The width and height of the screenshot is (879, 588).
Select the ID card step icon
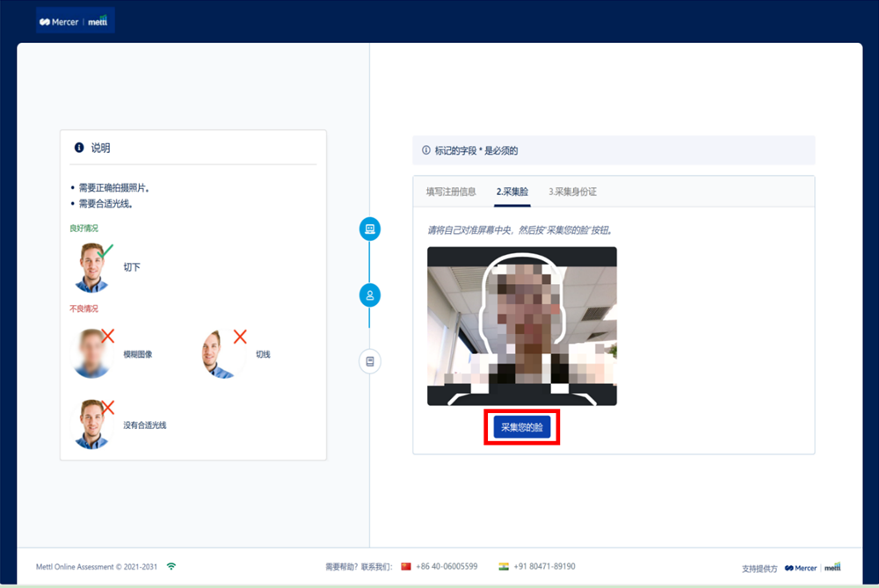click(370, 361)
